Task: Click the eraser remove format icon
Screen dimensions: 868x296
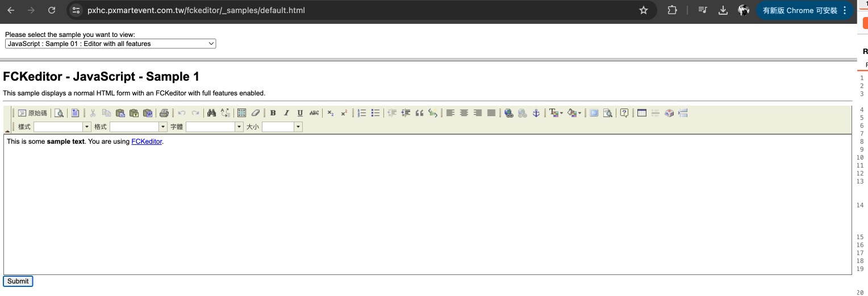Action: click(x=255, y=113)
